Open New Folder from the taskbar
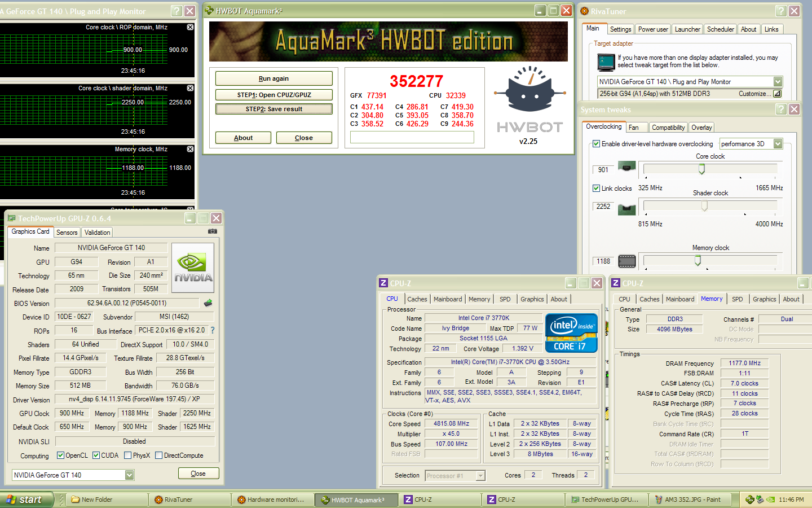This screenshot has height=508, width=812. click(107, 500)
